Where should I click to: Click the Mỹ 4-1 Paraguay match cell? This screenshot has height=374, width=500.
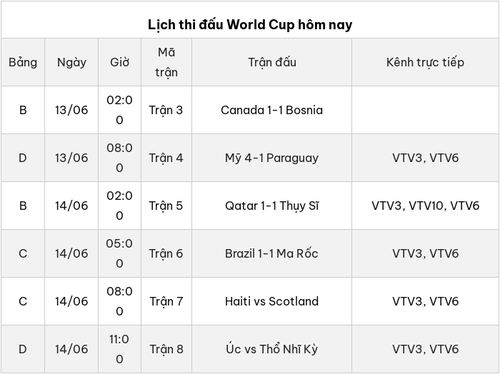click(x=272, y=158)
